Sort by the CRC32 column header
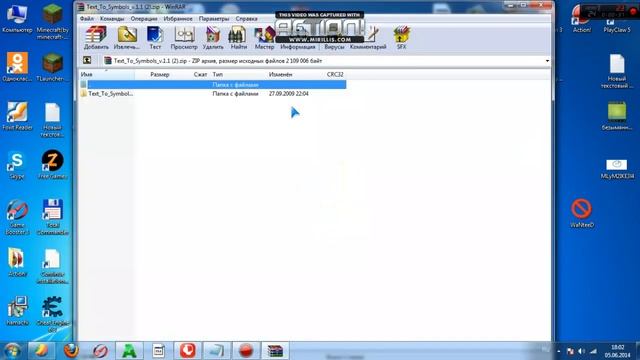 [x=335, y=75]
